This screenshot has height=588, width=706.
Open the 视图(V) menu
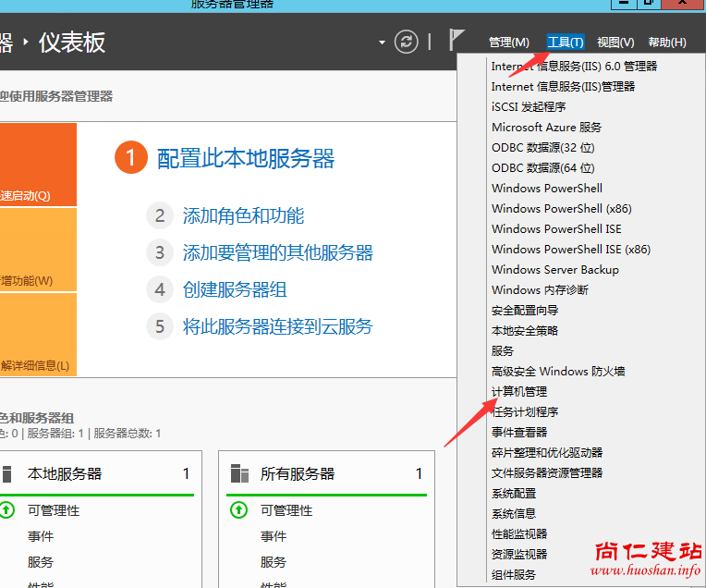[x=615, y=43]
